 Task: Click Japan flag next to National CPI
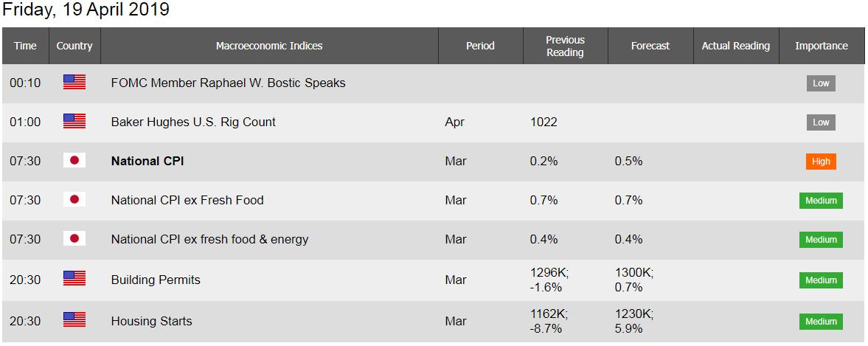pyautogui.click(x=74, y=161)
